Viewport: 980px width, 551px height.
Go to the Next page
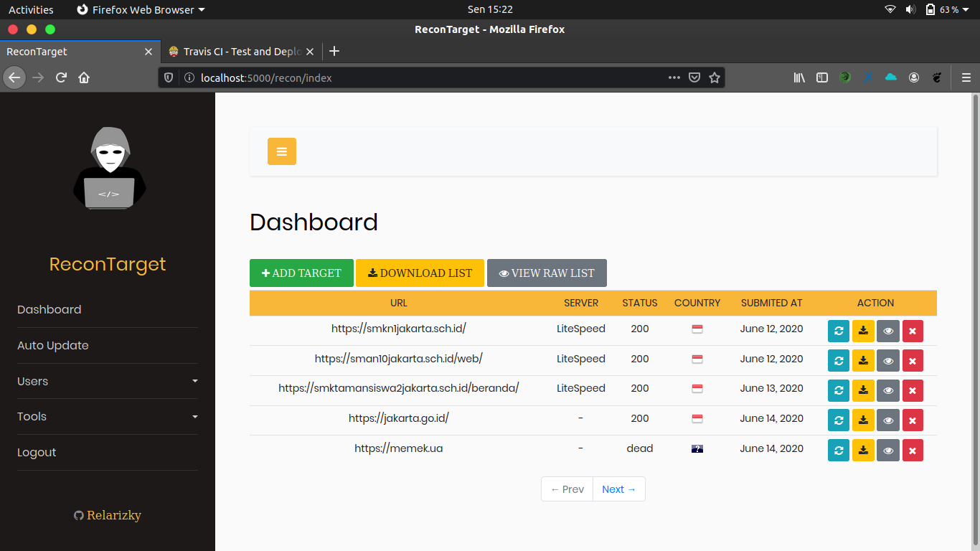tap(618, 489)
